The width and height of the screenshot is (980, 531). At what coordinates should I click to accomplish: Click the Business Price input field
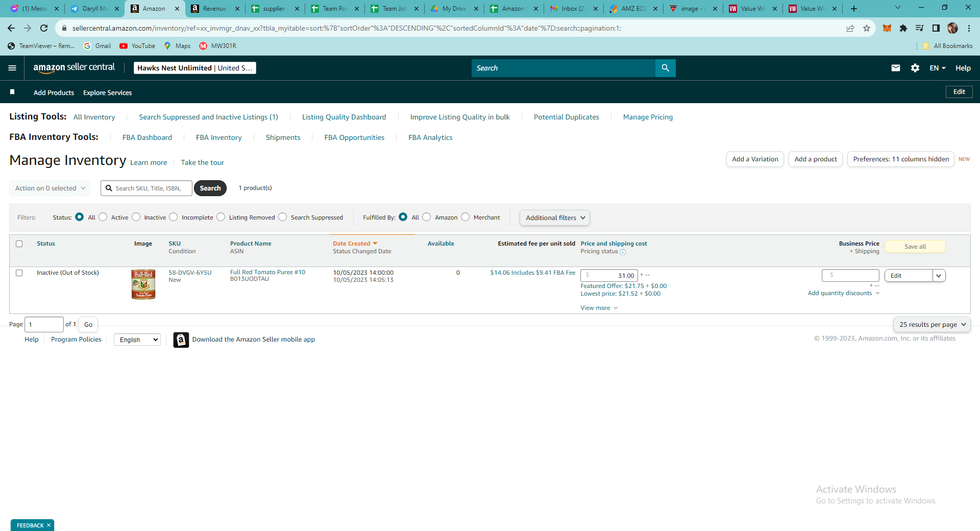tap(850, 276)
